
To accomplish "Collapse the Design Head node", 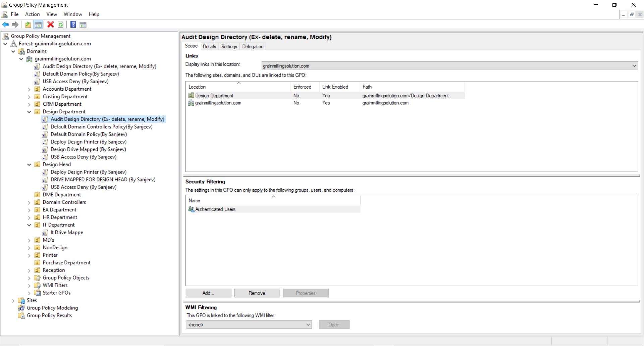I will point(29,164).
